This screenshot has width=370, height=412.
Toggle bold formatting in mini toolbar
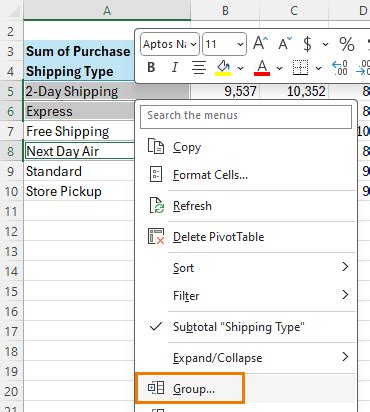151,68
